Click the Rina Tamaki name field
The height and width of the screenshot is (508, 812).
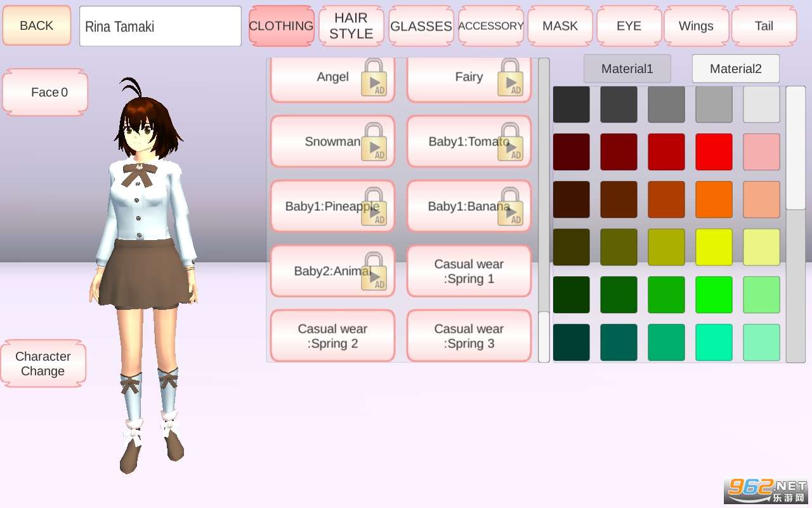(160, 27)
